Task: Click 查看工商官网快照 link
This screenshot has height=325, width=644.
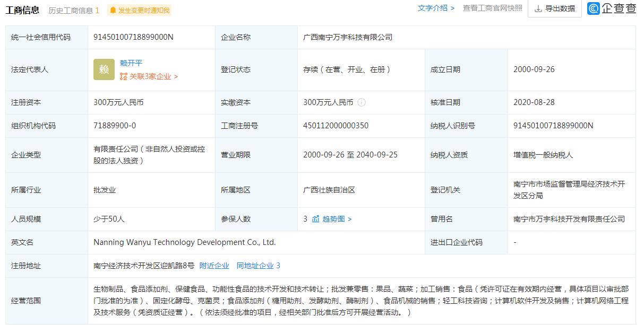Action: [x=492, y=8]
